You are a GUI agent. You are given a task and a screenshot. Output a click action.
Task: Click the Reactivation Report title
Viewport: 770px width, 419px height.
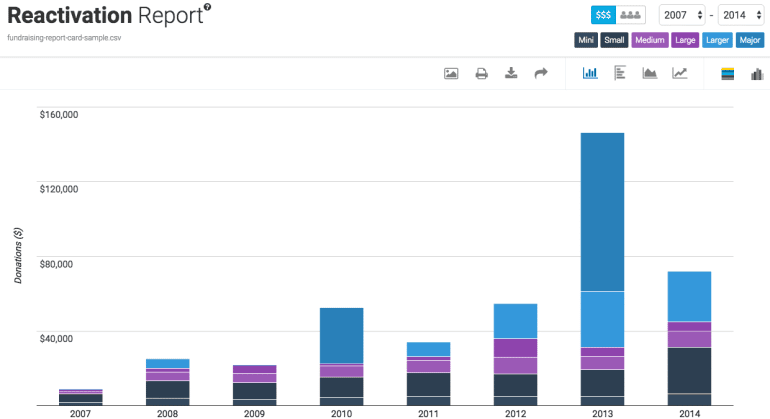pos(105,15)
